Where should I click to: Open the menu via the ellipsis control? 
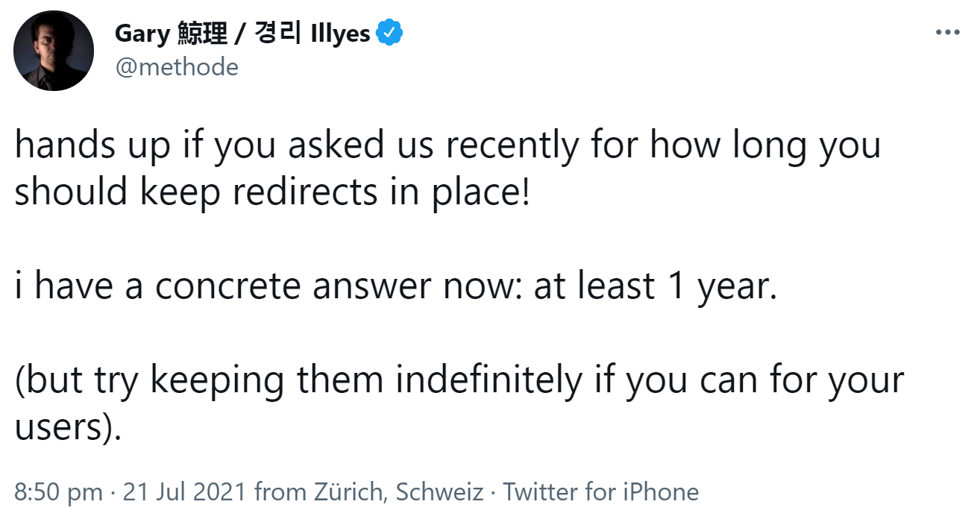pos(949,31)
